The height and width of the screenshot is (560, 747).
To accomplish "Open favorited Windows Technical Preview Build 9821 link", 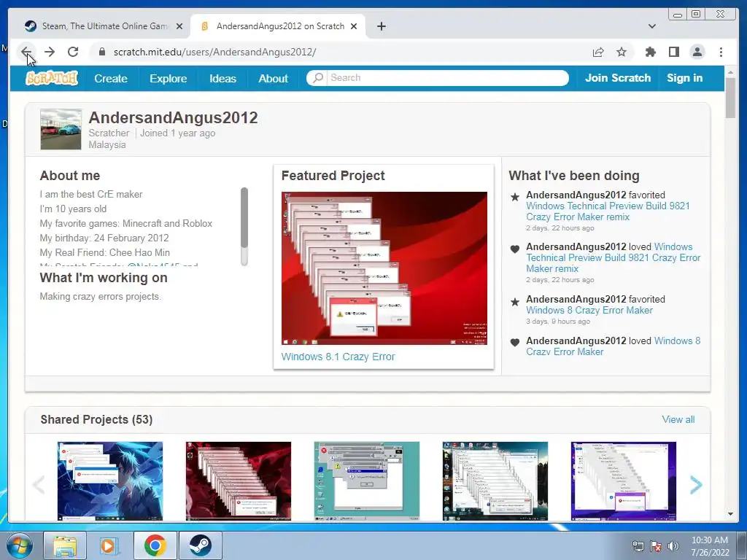I will pos(608,211).
